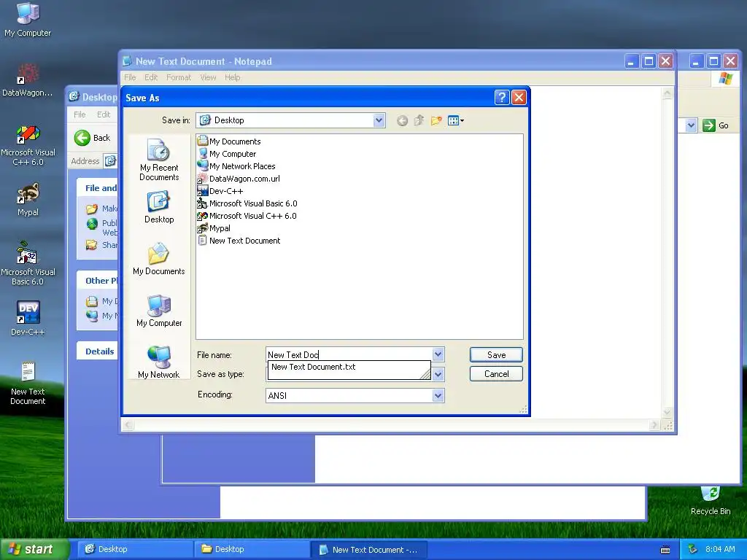Click the Help question mark in Save As
The height and width of the screenshot is (560, 747).
pos(502,98)
